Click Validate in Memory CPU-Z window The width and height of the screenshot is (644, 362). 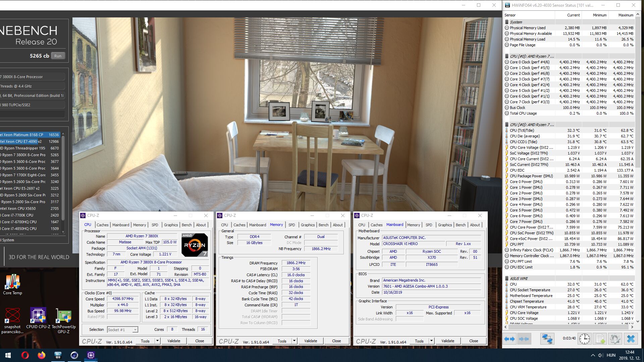pyautogui.click(x=311, y=341)
